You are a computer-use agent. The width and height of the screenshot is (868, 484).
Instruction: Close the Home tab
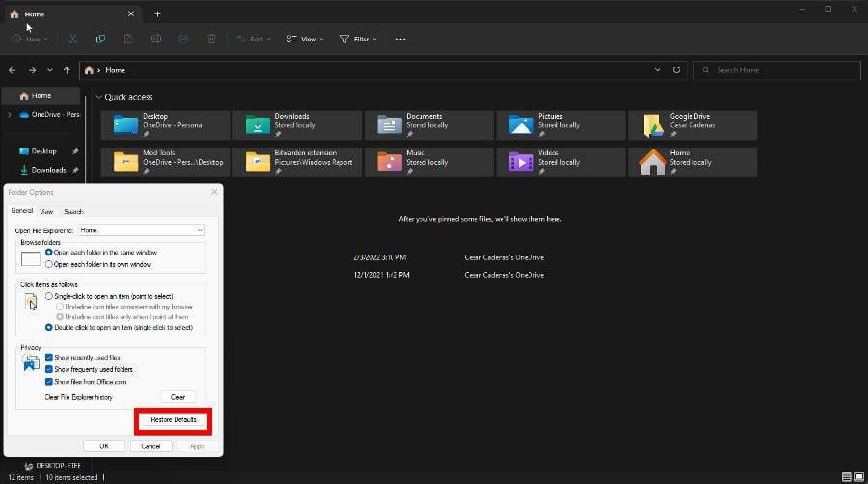tap(131, 13)
